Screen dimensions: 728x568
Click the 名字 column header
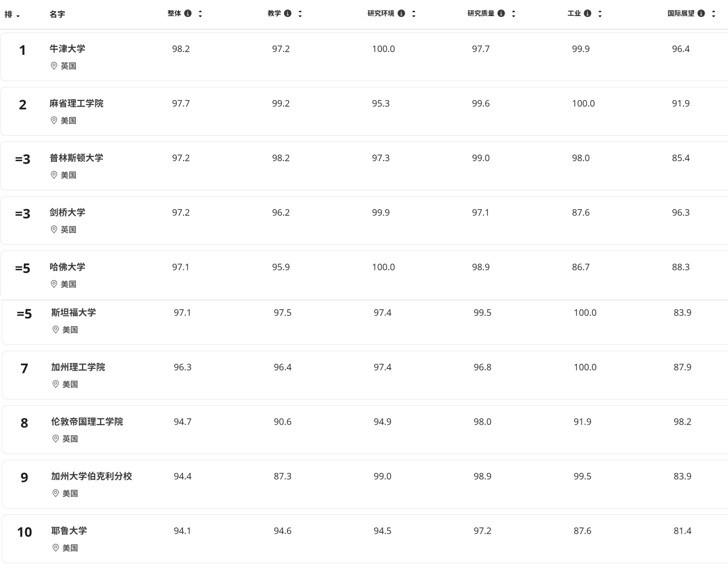(57, 14)
